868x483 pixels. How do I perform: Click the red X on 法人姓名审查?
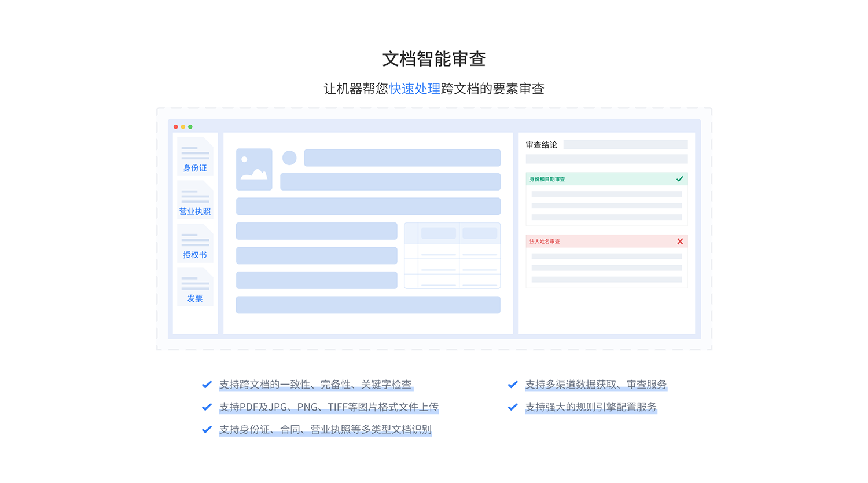(680, 241)
